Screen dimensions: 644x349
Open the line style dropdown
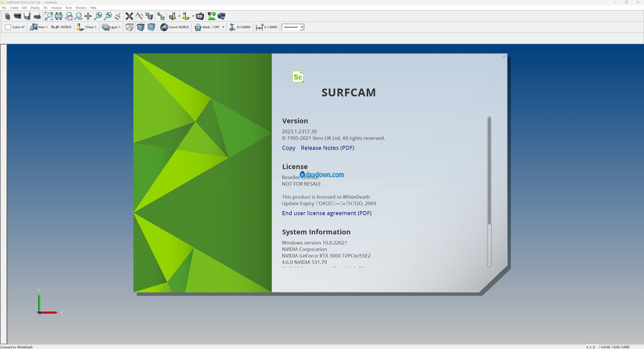[x=302, y=27]
